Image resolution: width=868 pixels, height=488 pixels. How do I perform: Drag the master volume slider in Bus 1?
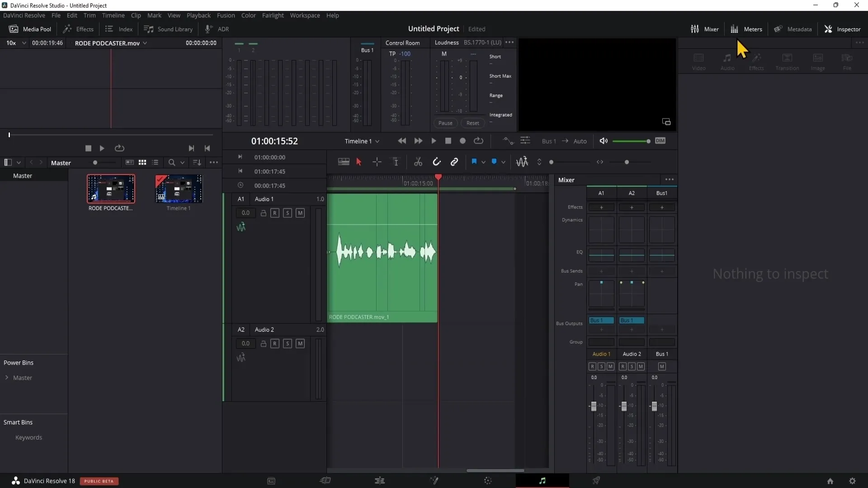654,406
